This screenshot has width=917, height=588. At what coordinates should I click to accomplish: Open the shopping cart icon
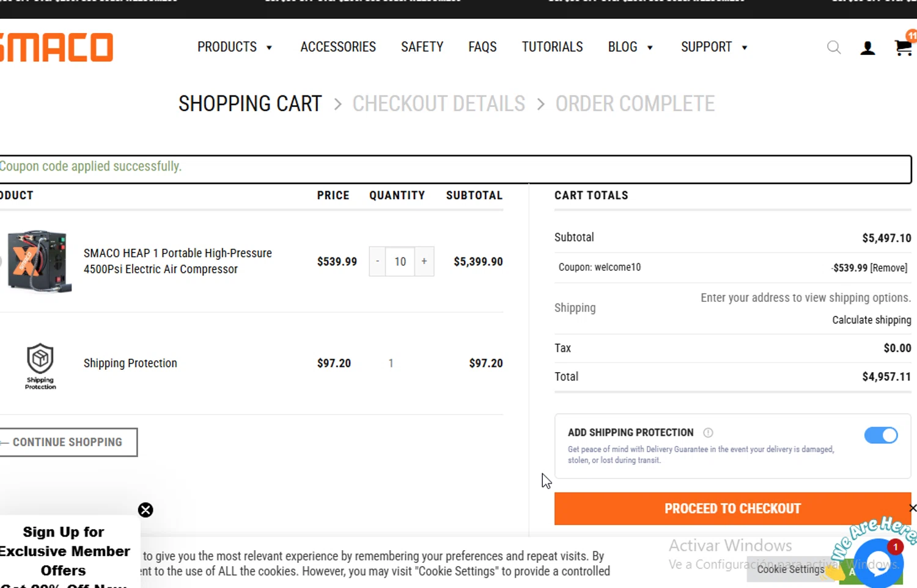pyautogui.click(x=904, y=47)
